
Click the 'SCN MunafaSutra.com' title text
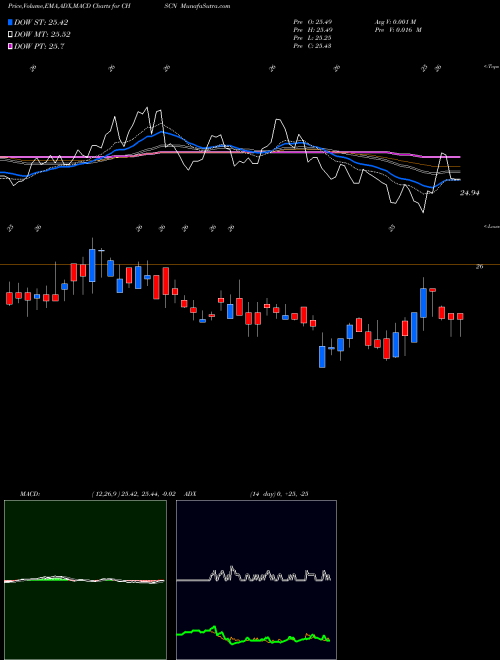click(x=197, y=6)
